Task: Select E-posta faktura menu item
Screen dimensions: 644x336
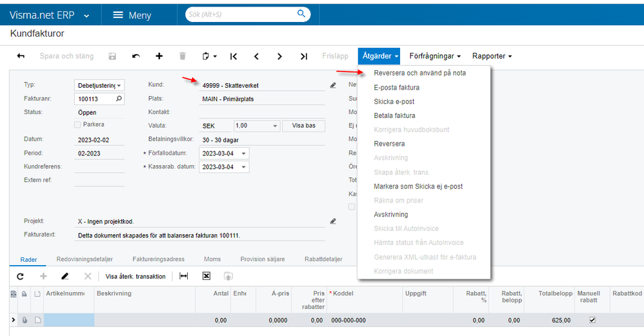Action: pos(396,87)
